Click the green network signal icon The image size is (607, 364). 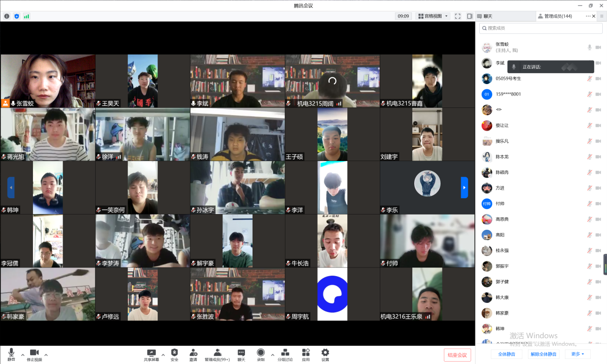coord(26,16)
